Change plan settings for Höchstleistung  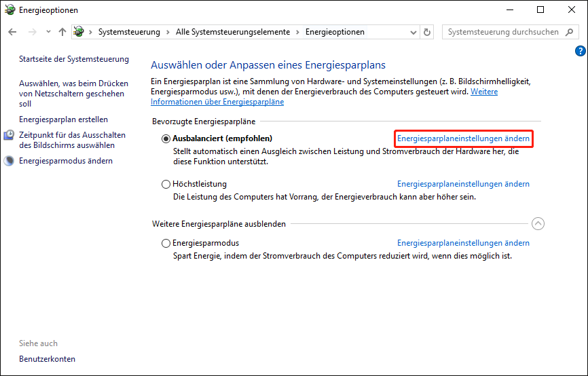pos(463,184)
